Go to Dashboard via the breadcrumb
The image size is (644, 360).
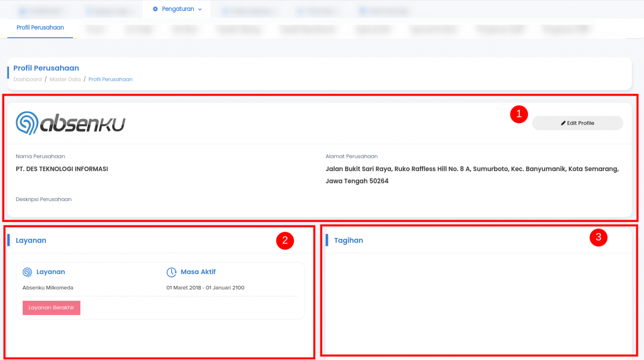pos(27,79)
